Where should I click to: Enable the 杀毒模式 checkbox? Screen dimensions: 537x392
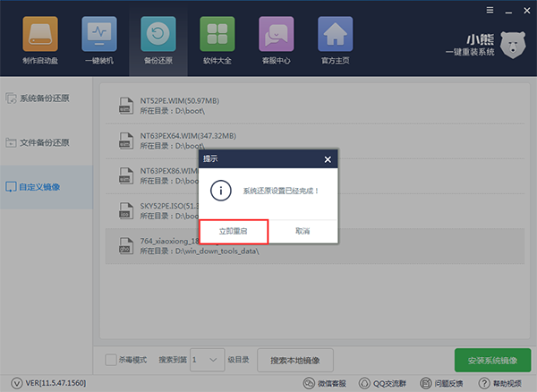click(x=111, y=360)
